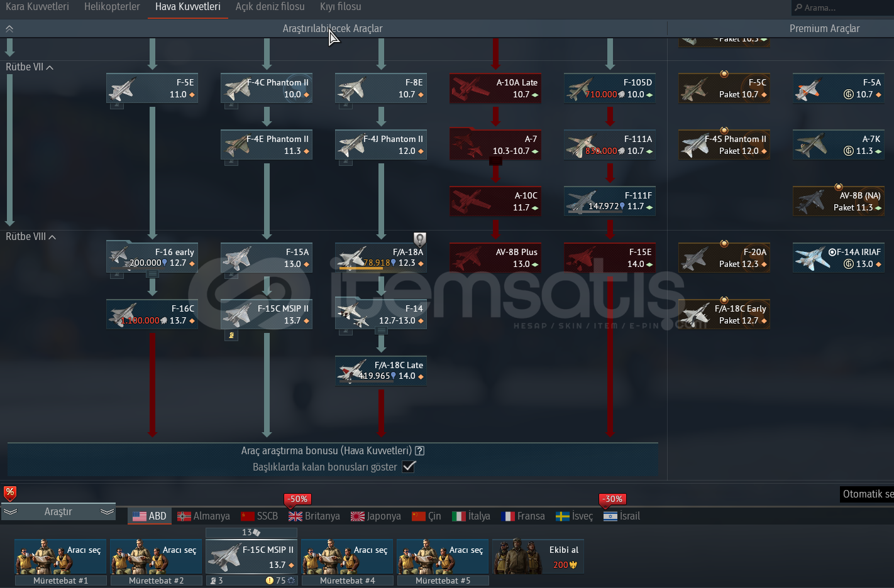Buy a new crew with Ekibi al
This screenshot has width=894, height=588.
click(538, 557)
